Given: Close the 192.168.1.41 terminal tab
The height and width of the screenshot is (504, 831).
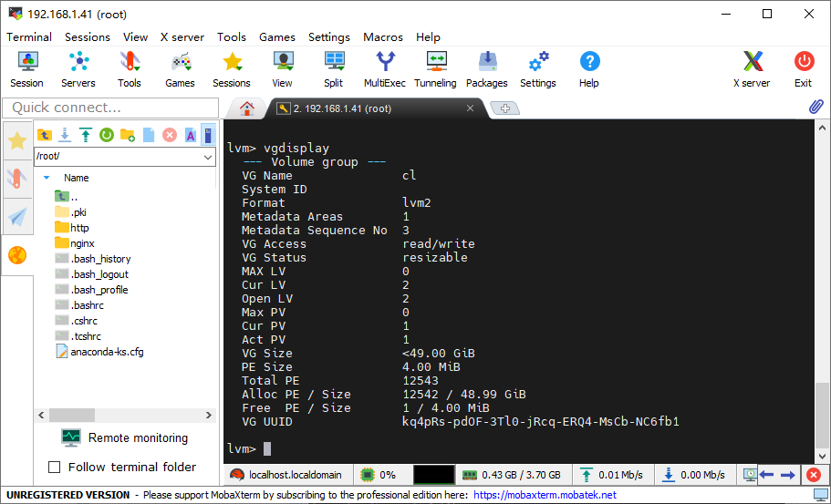Looking at the screenshot, I should [470, 108].
